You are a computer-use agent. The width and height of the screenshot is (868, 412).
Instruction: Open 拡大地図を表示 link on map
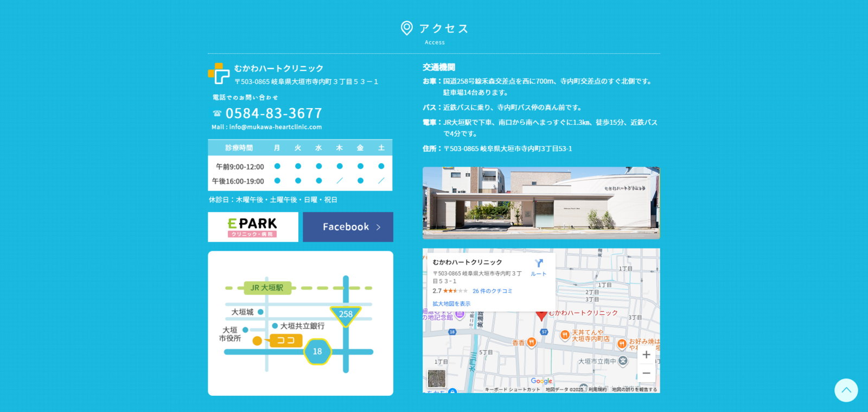451,304
